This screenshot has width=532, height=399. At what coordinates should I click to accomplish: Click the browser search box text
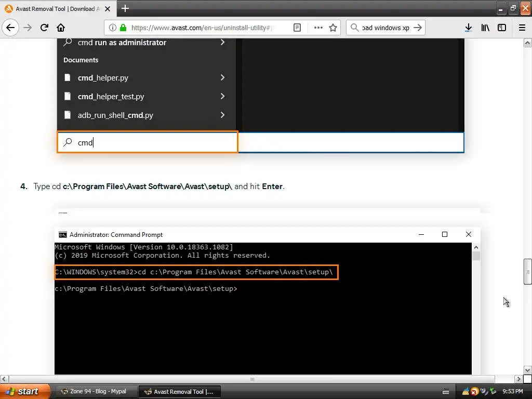click(386, 28)
